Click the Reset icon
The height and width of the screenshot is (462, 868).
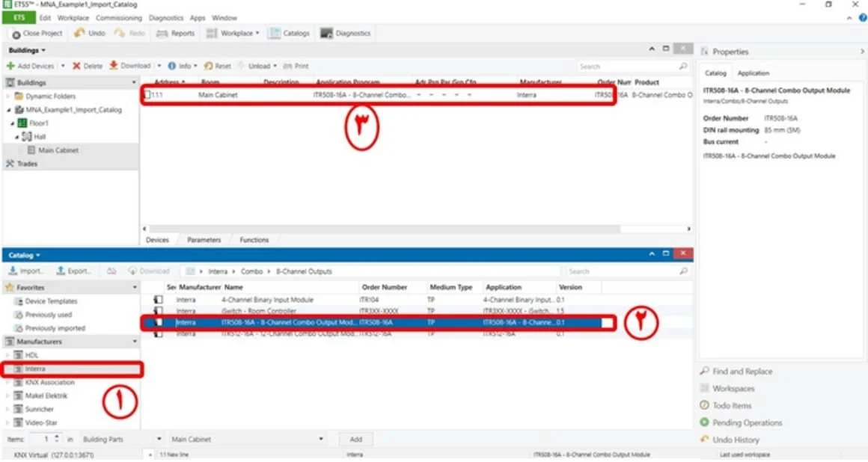(x=209, y=66)
